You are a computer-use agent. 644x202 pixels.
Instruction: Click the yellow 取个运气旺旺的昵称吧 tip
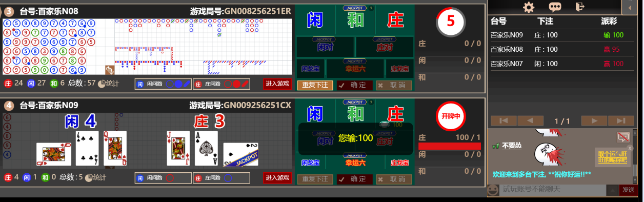pyautogui.click(x=612, y=156)
